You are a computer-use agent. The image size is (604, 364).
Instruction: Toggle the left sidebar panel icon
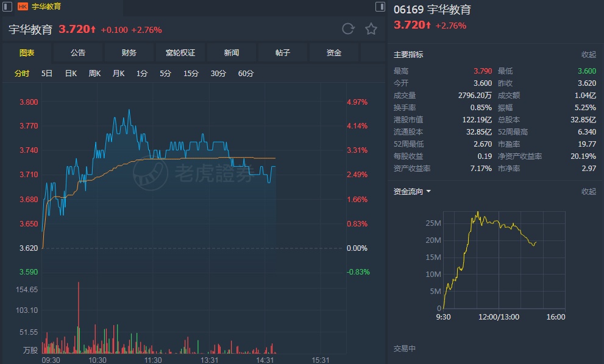pos(7,6)
